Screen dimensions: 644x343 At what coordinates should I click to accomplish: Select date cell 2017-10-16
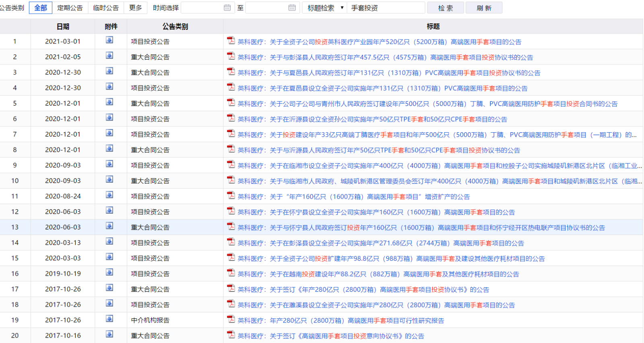[x=63, y=336]
